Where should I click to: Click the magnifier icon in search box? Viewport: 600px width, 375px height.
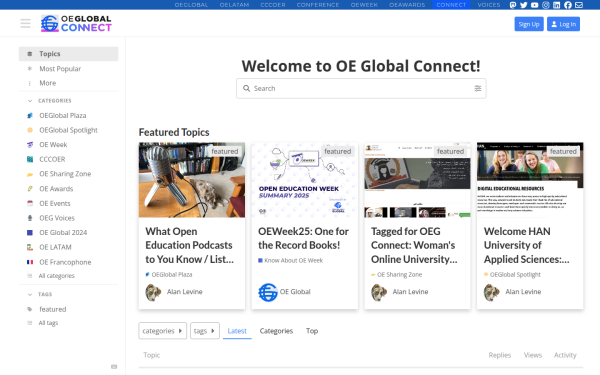coord(246,88)
